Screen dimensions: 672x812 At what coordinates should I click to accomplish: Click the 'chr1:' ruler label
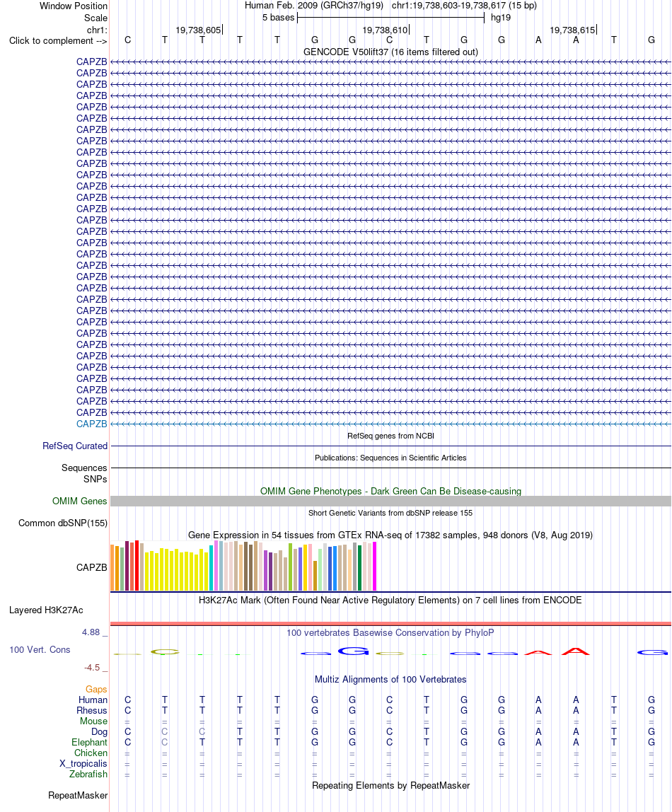pyautogui.click(x=98, y=30)
